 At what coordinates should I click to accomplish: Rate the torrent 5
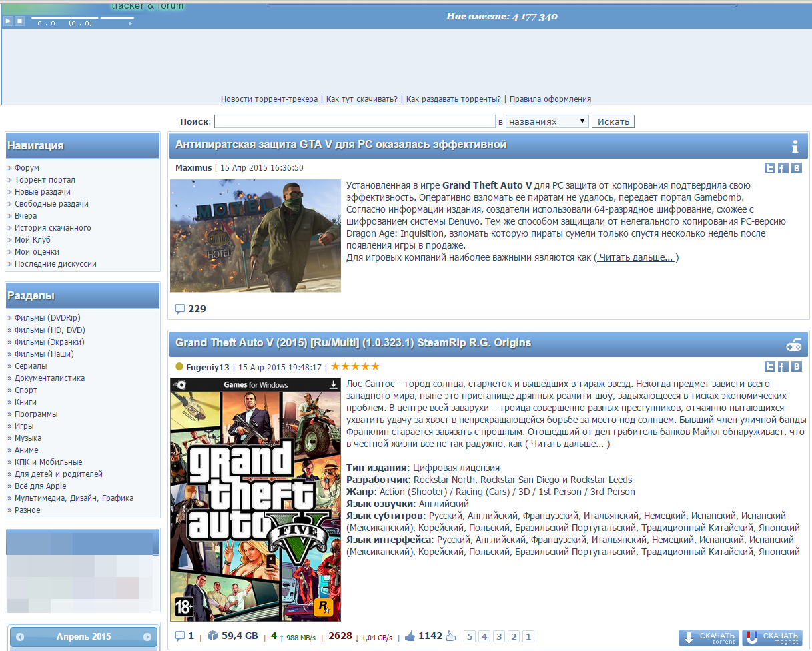coord(470,636)
